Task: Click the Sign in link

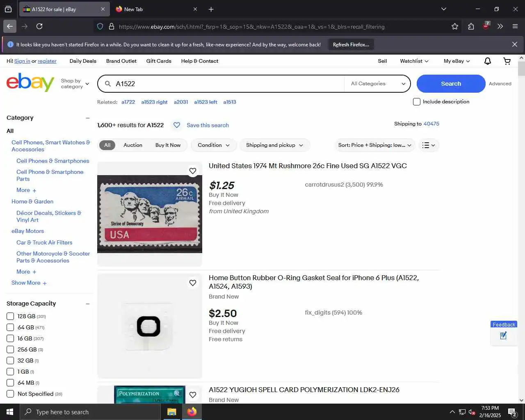Action: 22,61
